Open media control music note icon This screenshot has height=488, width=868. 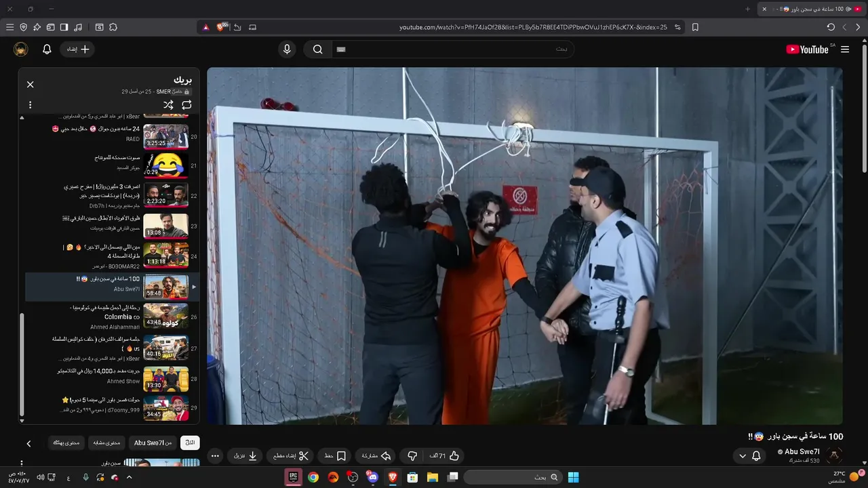(78, 27)
